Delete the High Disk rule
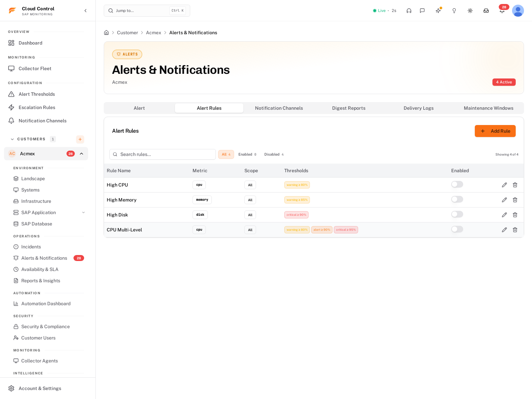Image resolution: width=532 pixels, height=399 pixels. pos(515,215)
